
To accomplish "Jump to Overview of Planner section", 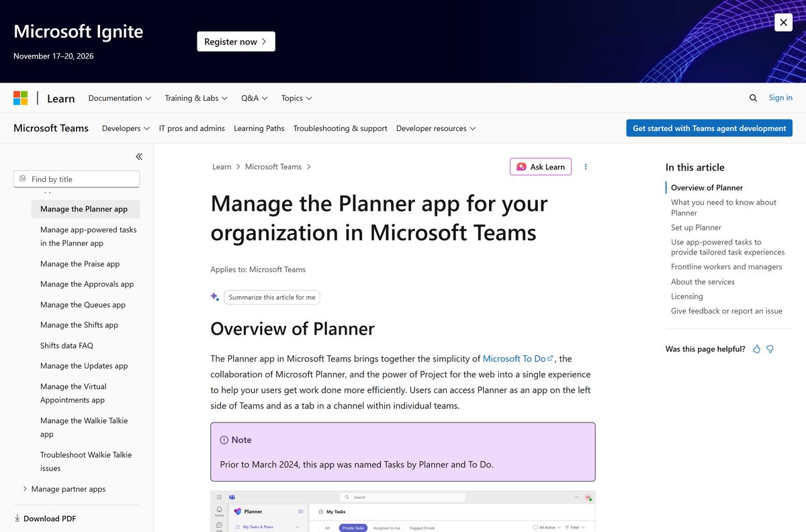I will click(x=707, y=187).
